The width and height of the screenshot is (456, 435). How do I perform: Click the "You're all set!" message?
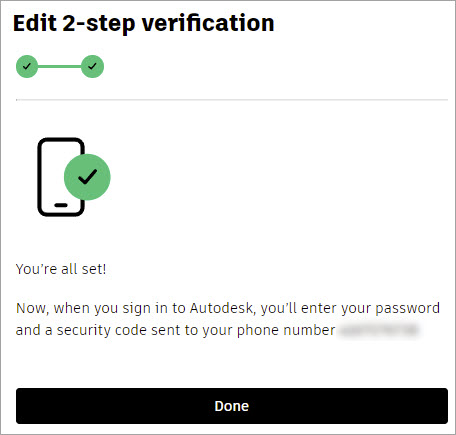61,269
